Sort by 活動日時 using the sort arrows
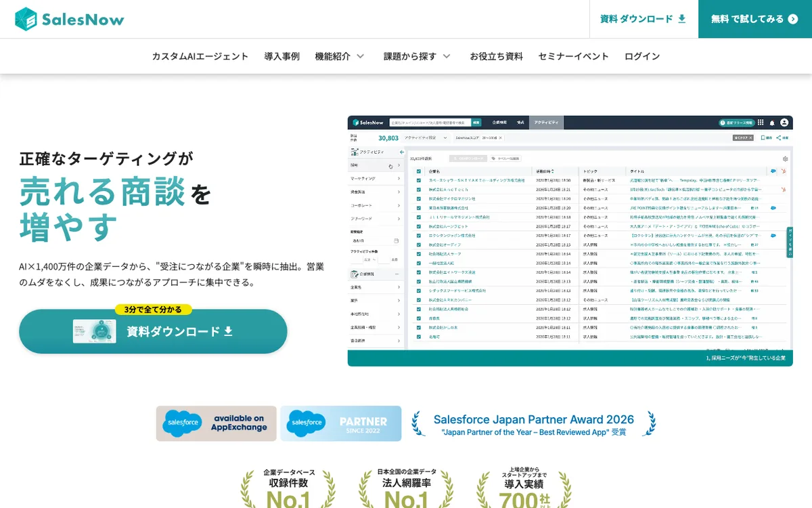812x508 pixels. pyautogui.click(x=553, y=171)
